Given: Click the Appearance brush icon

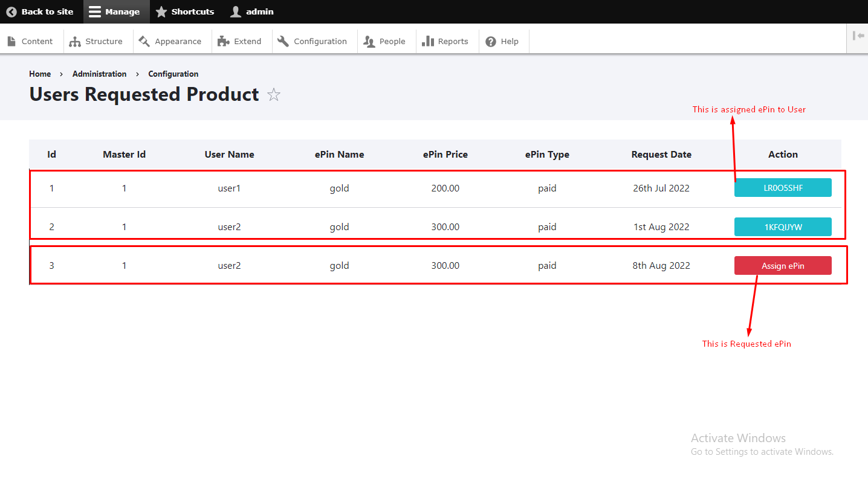Looking at the screenshot, I should tap(144, 41).
